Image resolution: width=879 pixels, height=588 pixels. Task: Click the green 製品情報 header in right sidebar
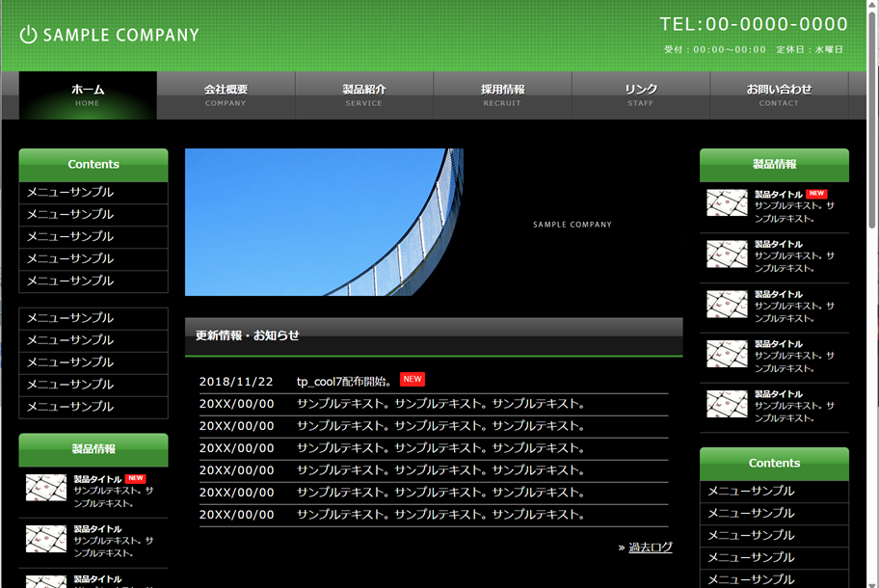pos(774,165)
